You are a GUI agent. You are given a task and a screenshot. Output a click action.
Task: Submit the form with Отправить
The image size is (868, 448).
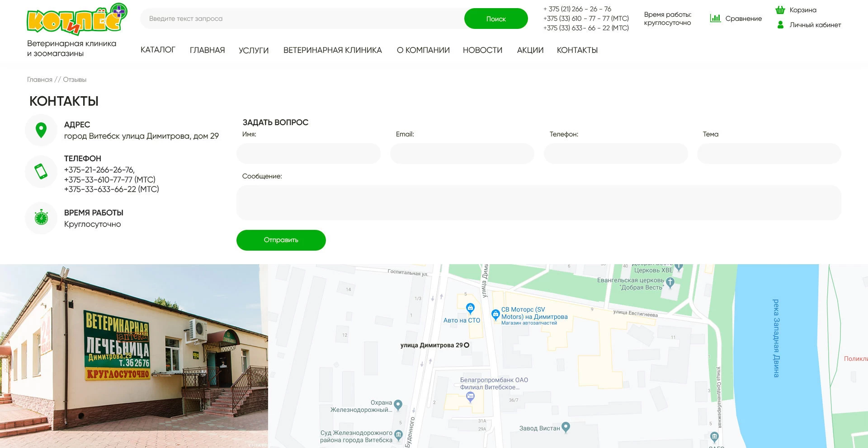pos(281,240)
